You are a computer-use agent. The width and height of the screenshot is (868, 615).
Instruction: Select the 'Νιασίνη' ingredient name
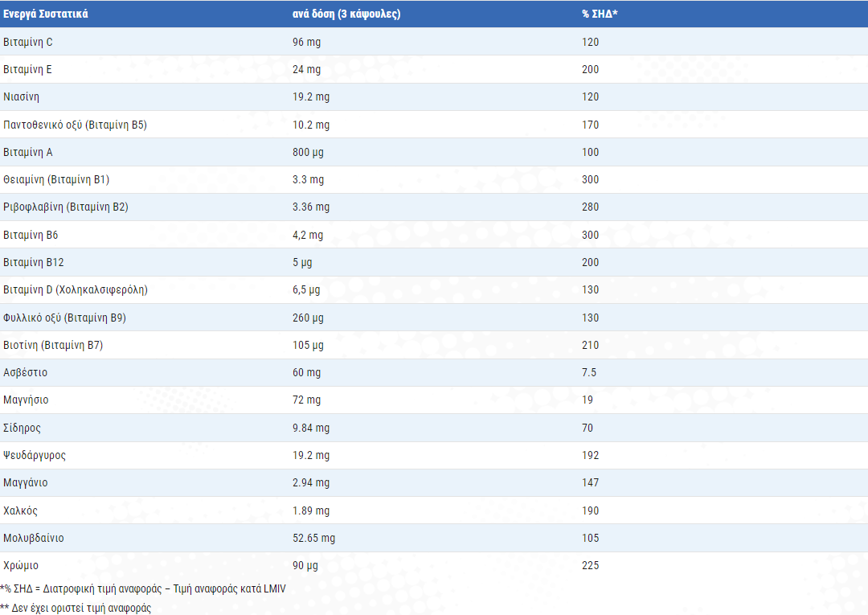coord(22,96)
